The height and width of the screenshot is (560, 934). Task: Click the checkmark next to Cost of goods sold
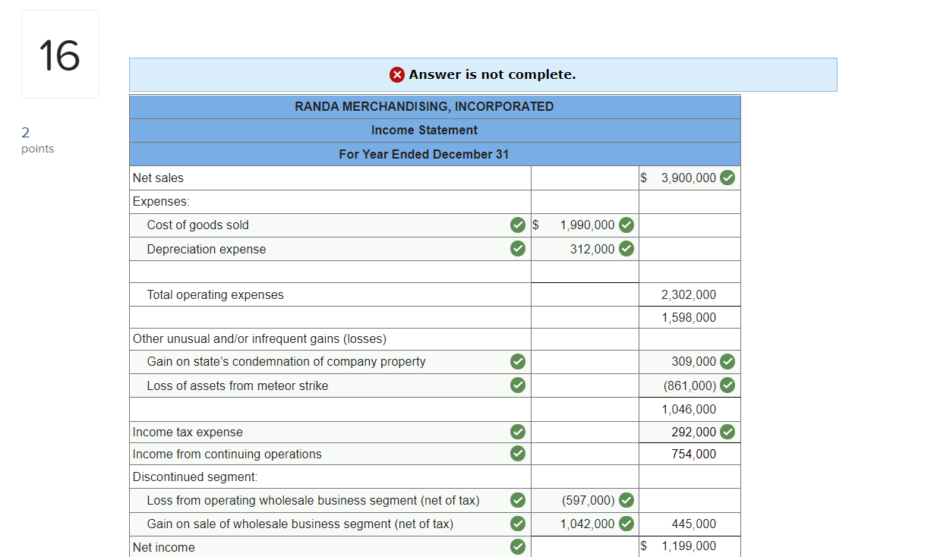tap(518, 225)
